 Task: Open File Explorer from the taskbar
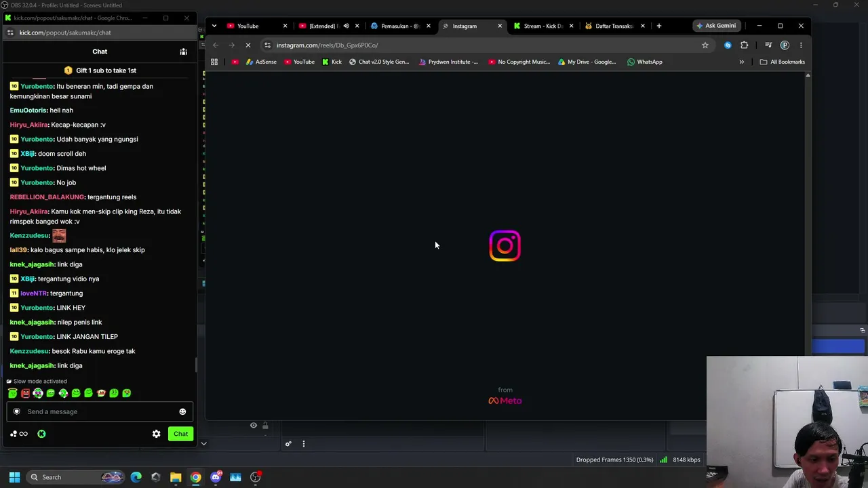tap(176, 477)
